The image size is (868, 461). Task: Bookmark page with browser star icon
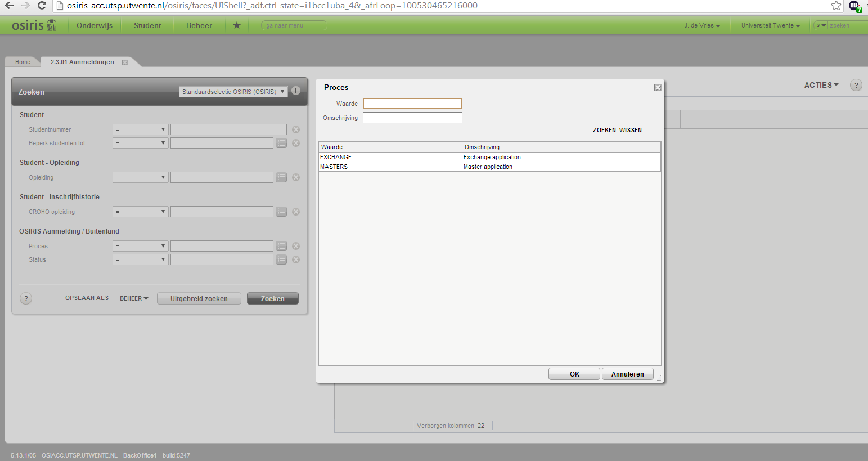pos(836,6)
